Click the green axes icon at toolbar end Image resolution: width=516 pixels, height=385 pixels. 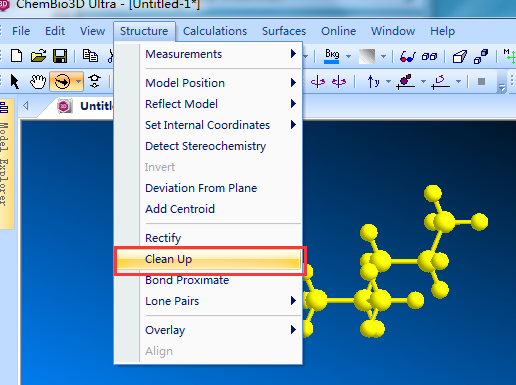click(x=510, y=56)
